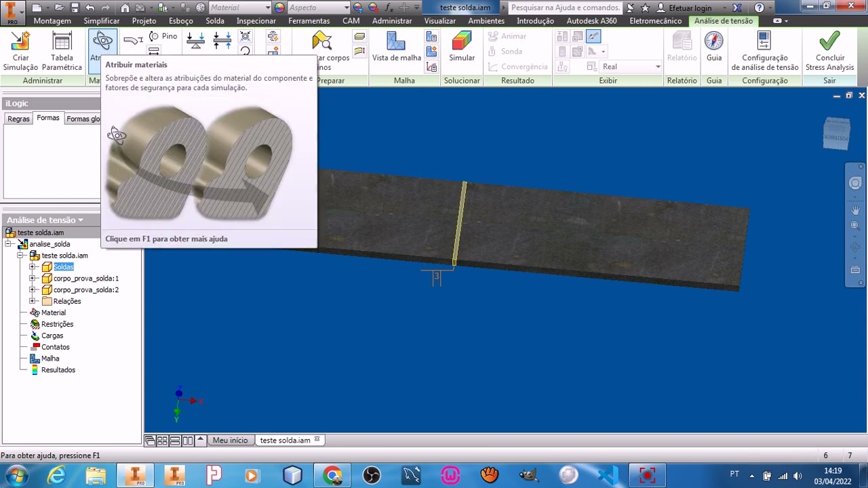Select Material in the browser tree
Viewport: 868px width, 488px height.
point(54,312)
